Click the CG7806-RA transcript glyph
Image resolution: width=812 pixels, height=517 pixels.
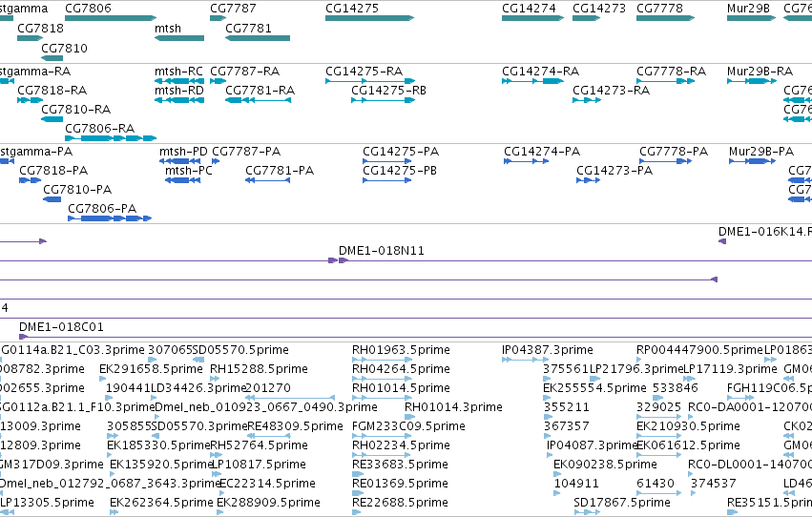pyautogui.click(x=111, y=138)
